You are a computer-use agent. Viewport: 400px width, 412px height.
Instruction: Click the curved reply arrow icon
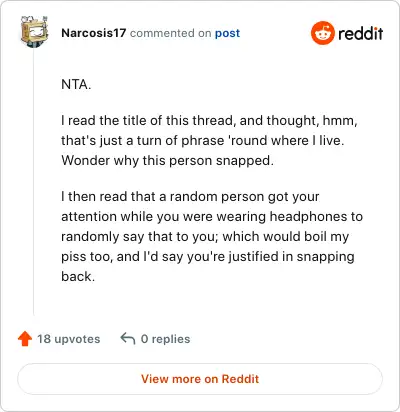[128, 339]
